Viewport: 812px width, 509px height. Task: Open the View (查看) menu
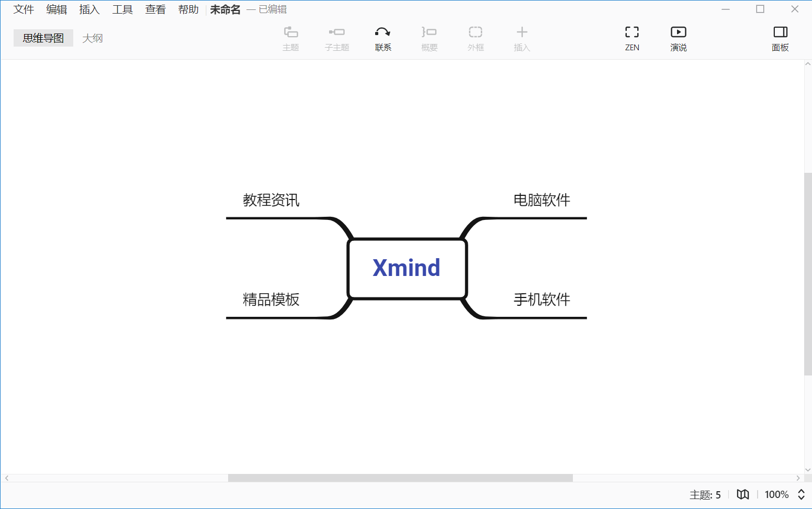coord(155,9)
